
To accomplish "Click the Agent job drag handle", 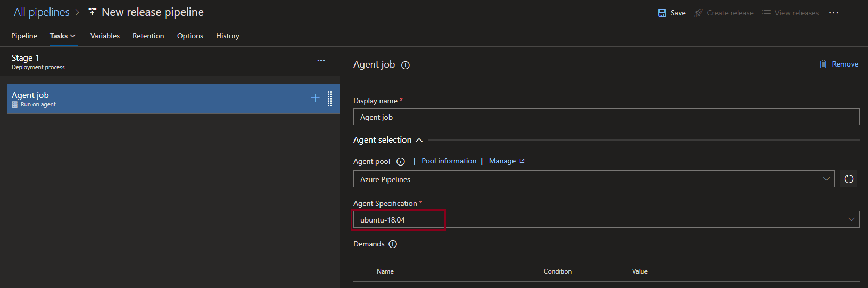I will (330, 98).
